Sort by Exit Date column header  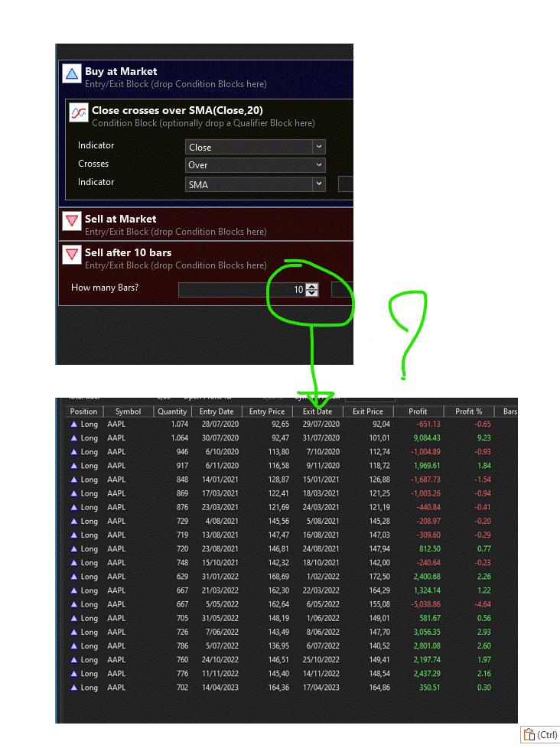coord(317,411)
